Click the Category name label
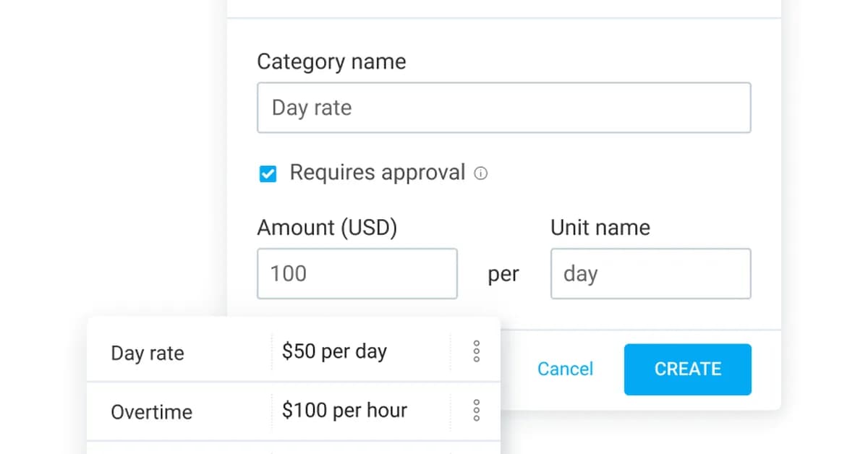Viewport: 868px width, 454px height. click(x=331, y=61)
